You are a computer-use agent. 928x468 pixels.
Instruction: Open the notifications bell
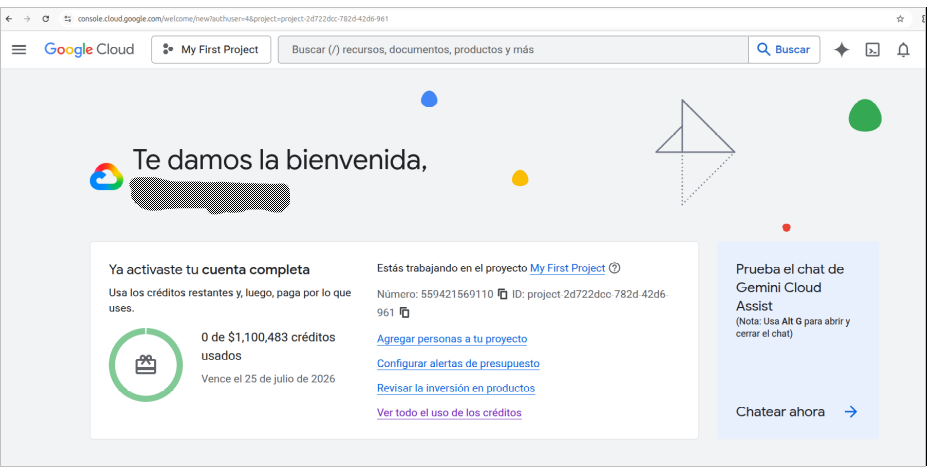tap(903, 50)
